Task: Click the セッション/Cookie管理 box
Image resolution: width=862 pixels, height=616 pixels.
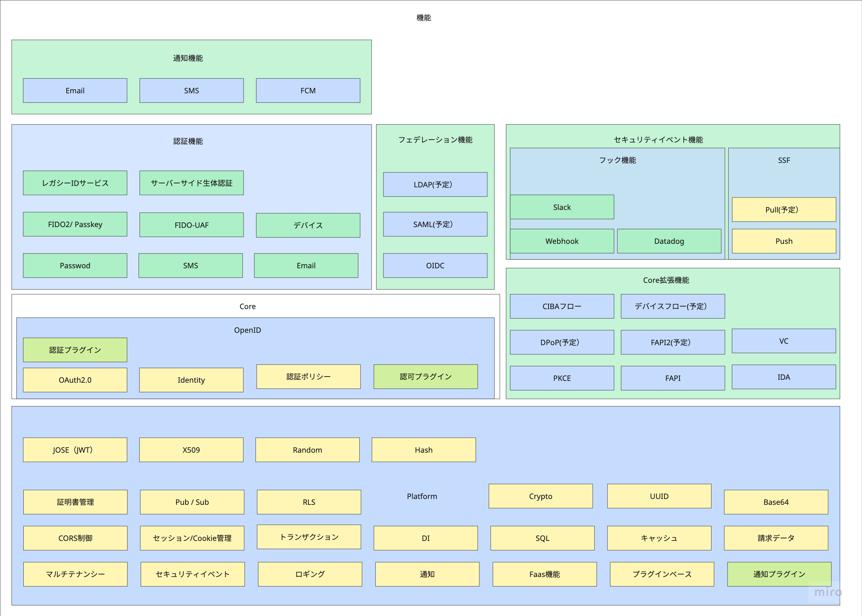Action: pos(192,538)
